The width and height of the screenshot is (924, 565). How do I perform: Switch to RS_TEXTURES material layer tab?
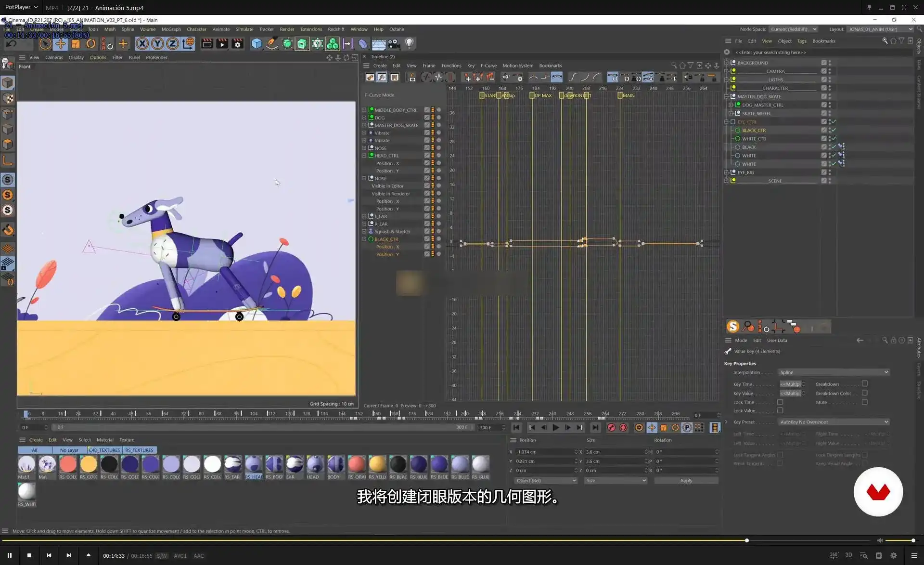139,450
